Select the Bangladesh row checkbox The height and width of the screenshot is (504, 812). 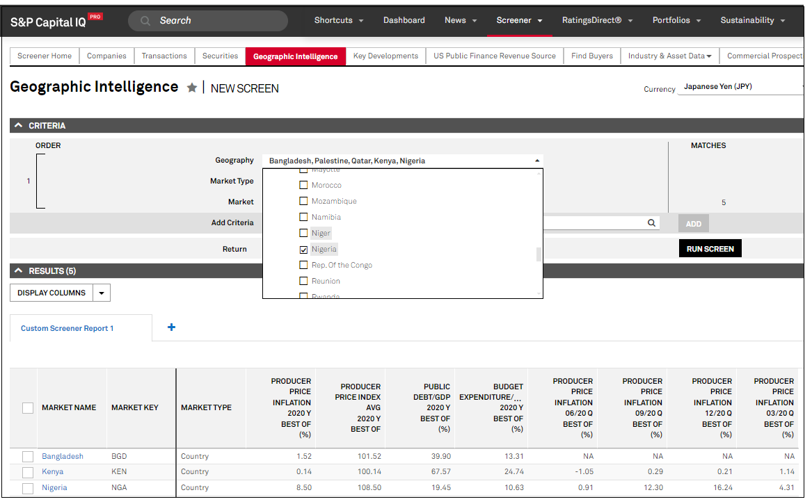point(28,457)
